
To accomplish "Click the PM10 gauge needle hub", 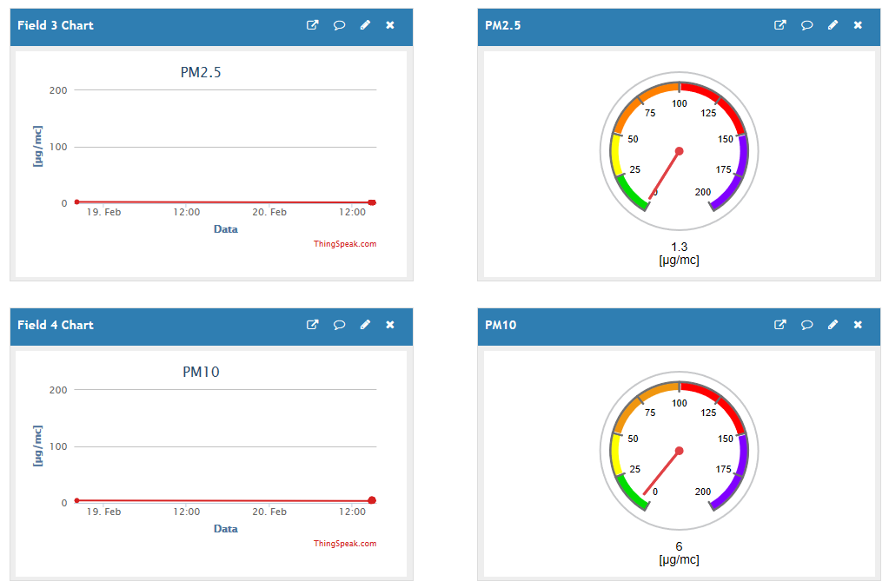I will [680, 451].
